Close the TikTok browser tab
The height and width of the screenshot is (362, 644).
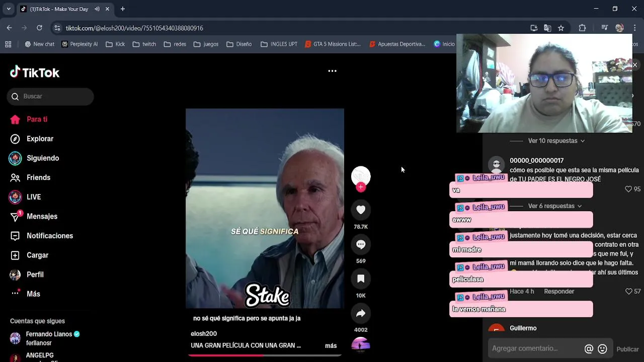[107, 9]
